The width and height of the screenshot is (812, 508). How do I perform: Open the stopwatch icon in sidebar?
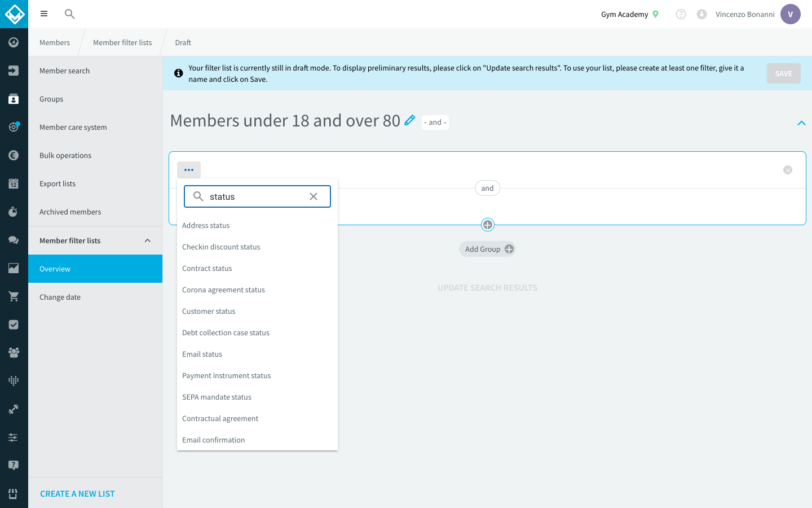(14, 212)
